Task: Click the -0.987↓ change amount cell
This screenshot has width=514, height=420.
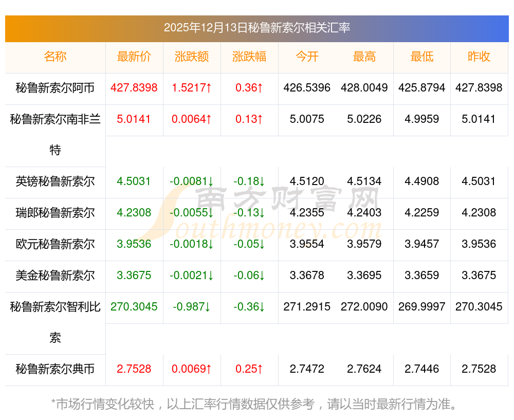Action: (x=192, y=307)
